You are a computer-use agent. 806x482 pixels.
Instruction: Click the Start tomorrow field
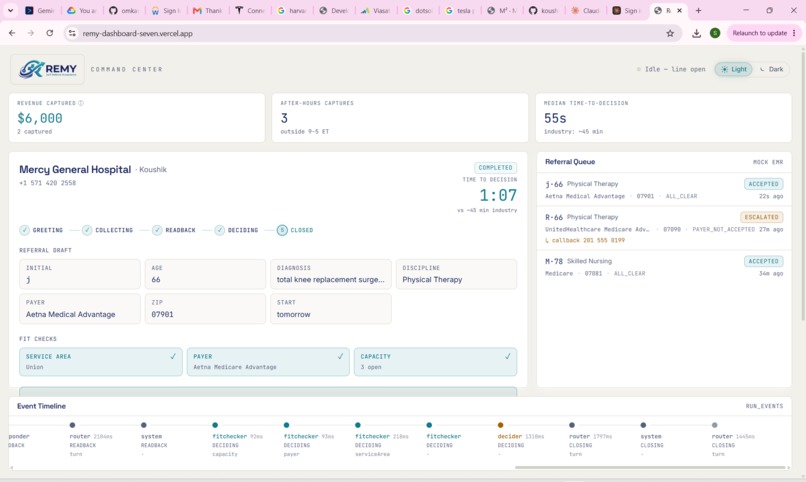click(331, 308)
